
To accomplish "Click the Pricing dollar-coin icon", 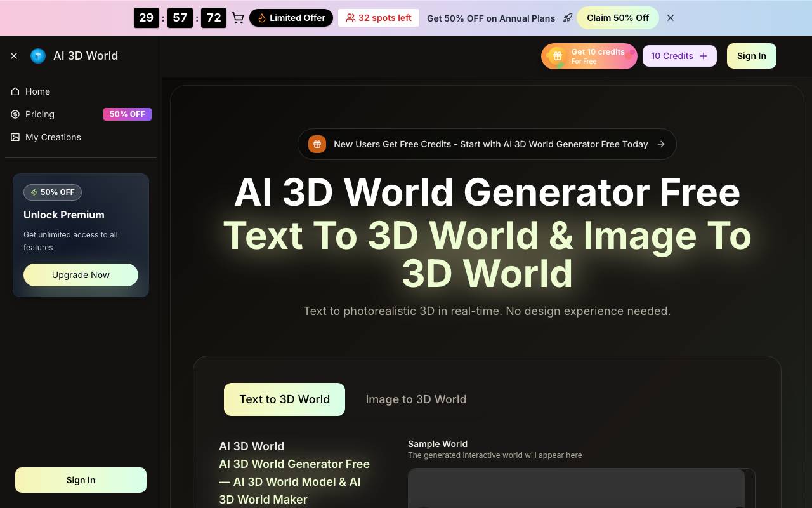I will 15,114.
